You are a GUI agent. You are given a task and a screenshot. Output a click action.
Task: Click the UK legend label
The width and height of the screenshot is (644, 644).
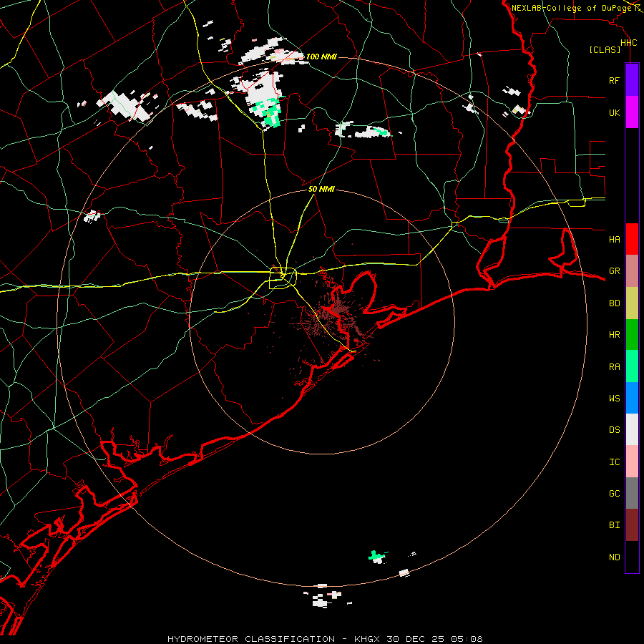(614, 112)
